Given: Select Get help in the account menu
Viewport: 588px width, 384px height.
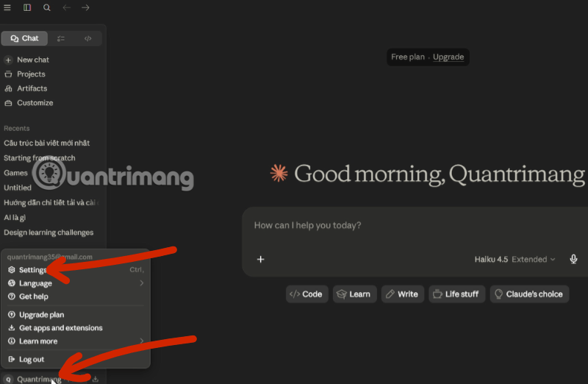Looking at the screenshot, I should pyautogui.click(x=76, y=296).
